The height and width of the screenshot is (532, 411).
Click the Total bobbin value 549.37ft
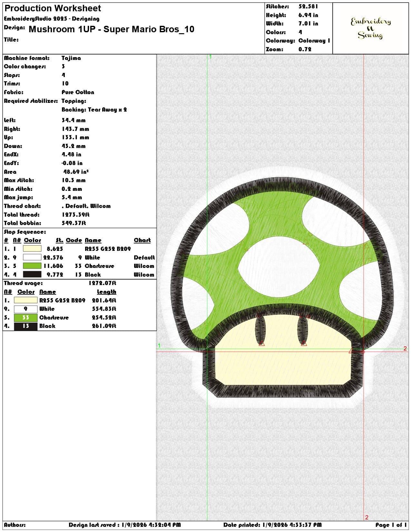point(74,223)
